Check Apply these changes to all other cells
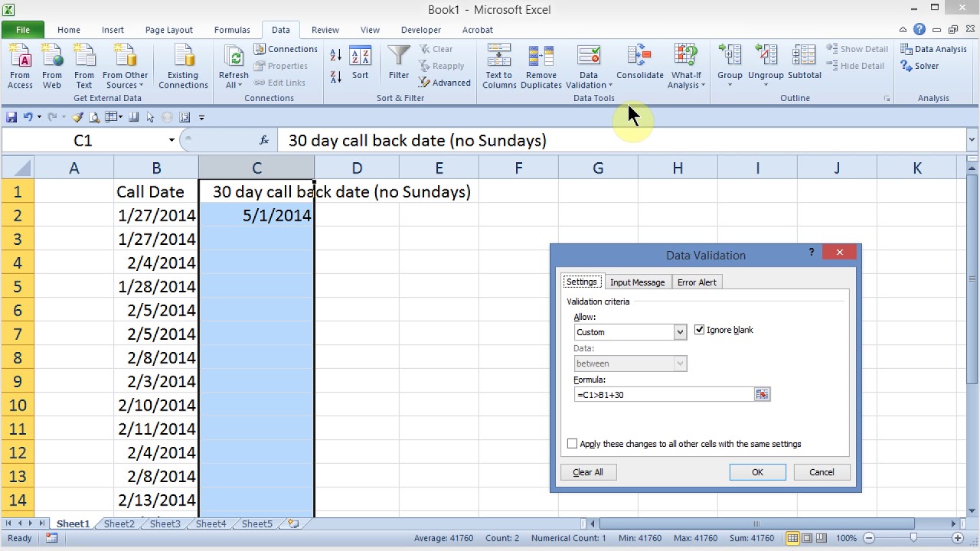Image resolution: width=980 pixels, height=551 pixels. point(572,444)
